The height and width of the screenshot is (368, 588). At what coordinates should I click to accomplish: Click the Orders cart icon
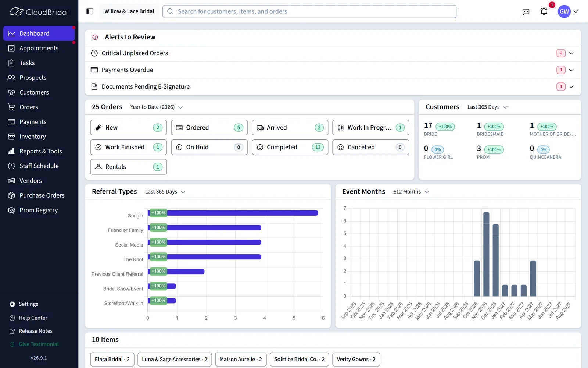point(11,107)
